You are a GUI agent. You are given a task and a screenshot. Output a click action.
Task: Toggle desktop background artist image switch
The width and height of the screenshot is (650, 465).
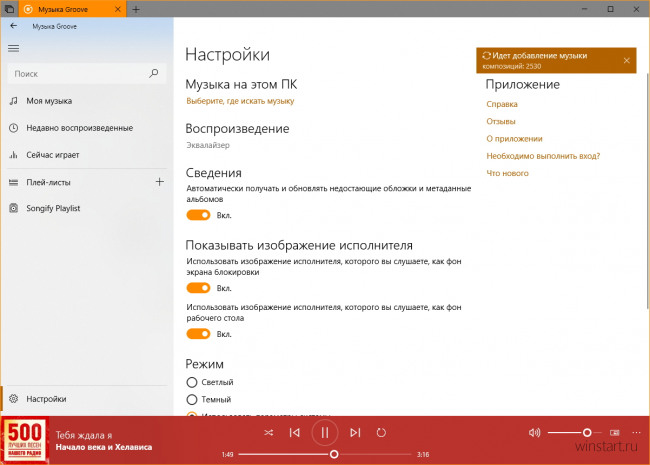pos(198,334)
